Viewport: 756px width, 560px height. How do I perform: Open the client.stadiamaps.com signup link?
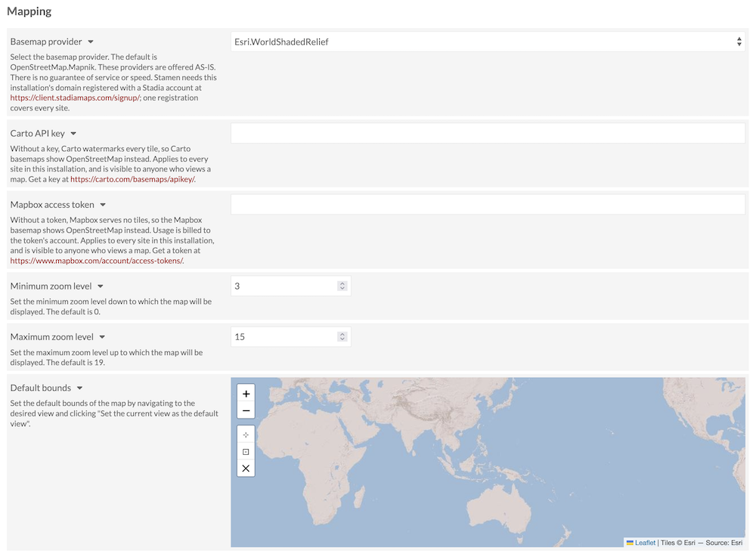click(75, 97)
